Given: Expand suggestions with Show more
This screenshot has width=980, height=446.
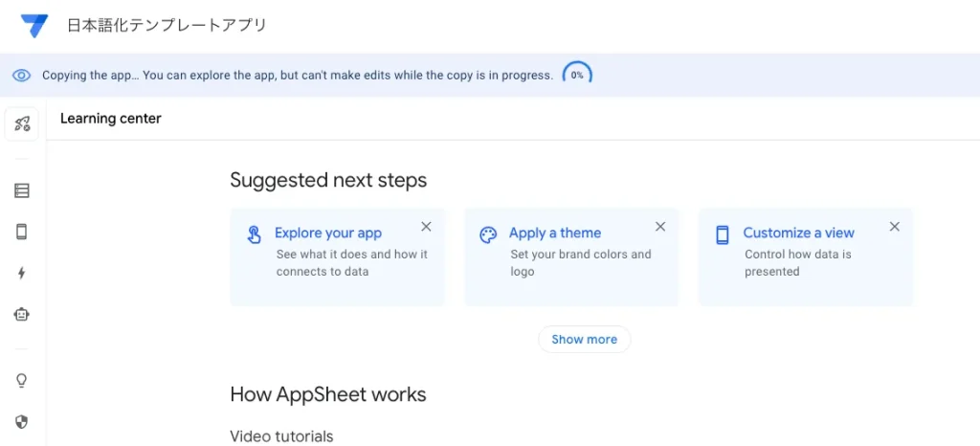Looking at the screenshot, I should (x=584, y=339).
